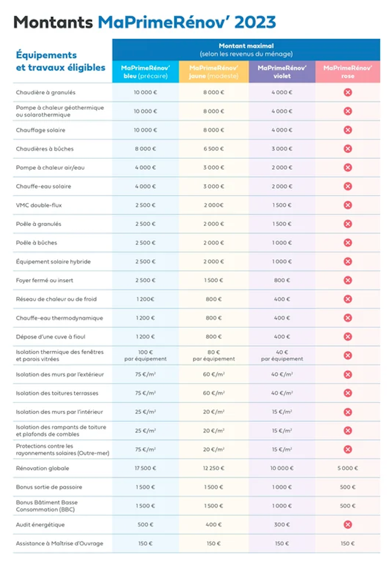Click the red X icon for Isolation des toitures terrasses
Image resolution: width=392 pixels, height=565 pixels.
coord(348,393)
